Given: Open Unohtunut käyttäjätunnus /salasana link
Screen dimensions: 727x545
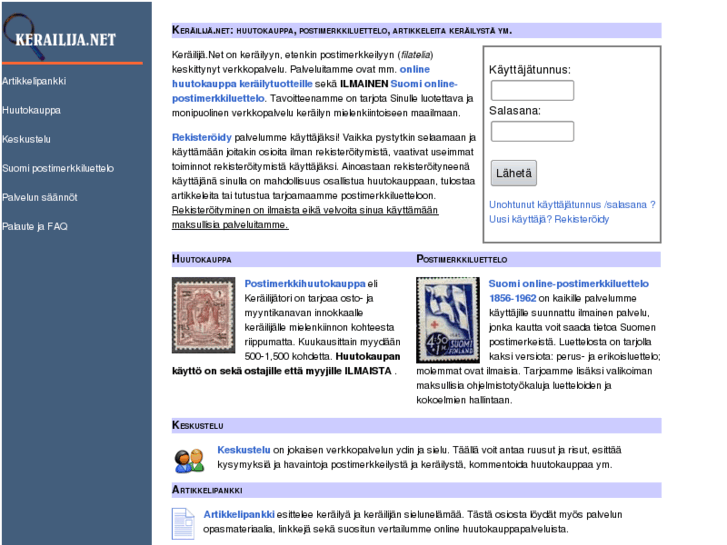Looking at the screenshot, I should [572, 205].
